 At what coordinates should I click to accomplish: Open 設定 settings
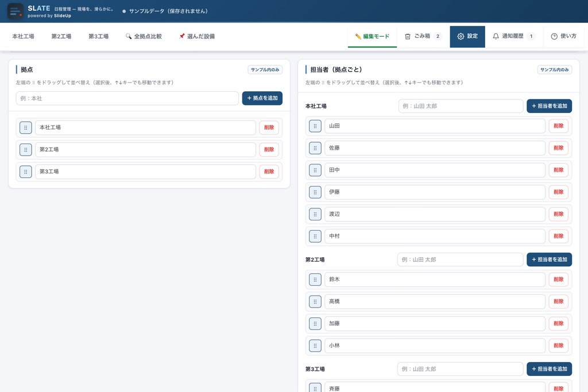467,36
